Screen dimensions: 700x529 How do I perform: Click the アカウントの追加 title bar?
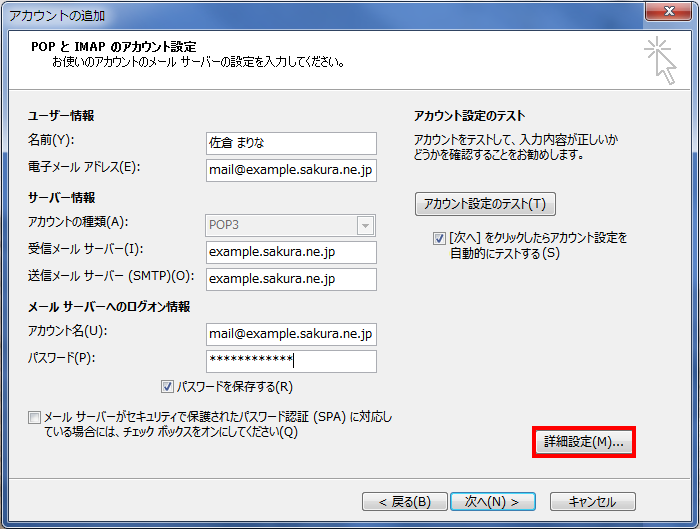(300, 14)
